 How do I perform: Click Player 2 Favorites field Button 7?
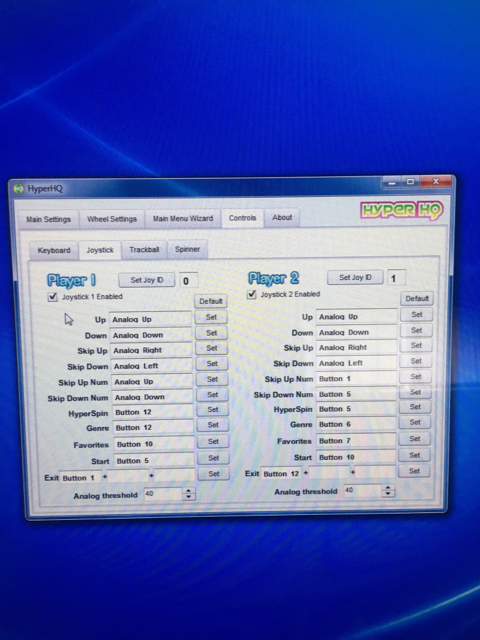click(x=356, y=441)
